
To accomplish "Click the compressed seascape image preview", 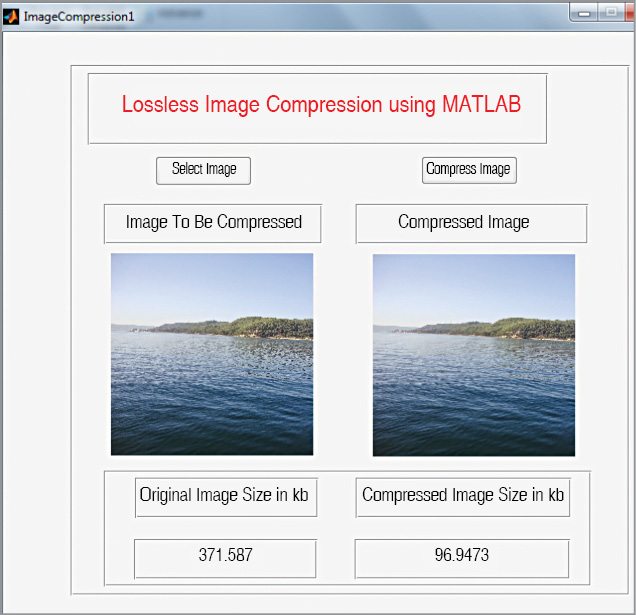I will point(474,355).
